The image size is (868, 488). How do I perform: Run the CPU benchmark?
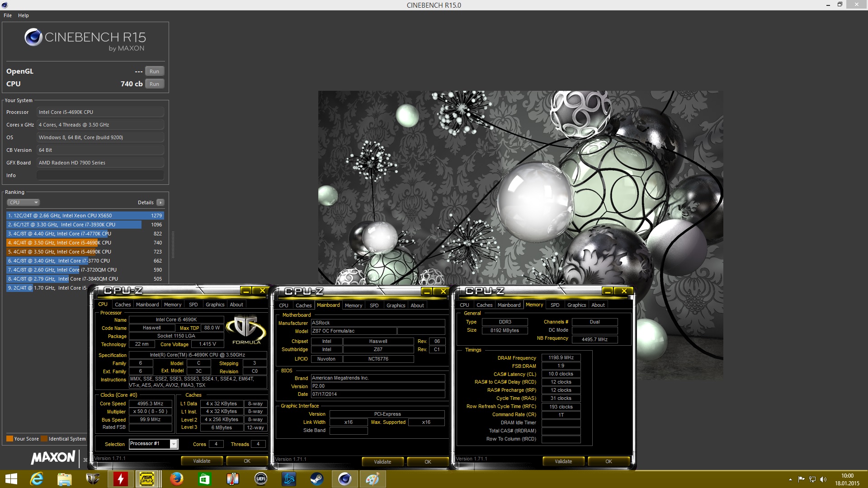tap(154, 84)
